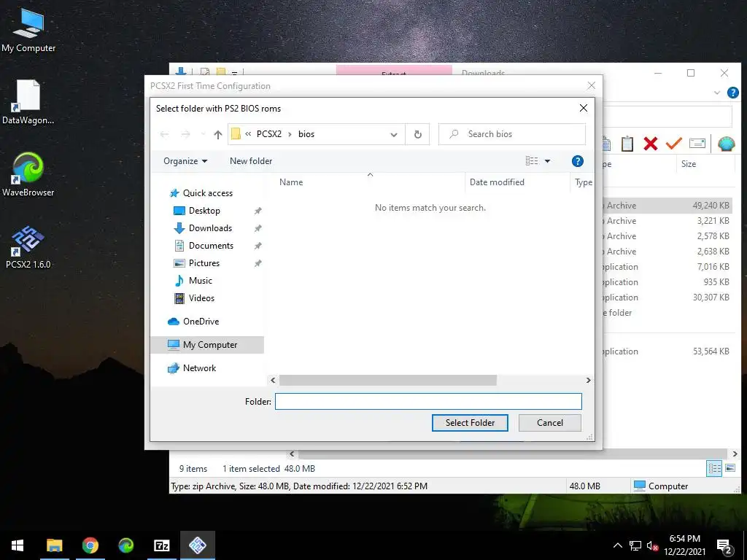
Task: Open Explorer help in background window
Action: [732, 93]
